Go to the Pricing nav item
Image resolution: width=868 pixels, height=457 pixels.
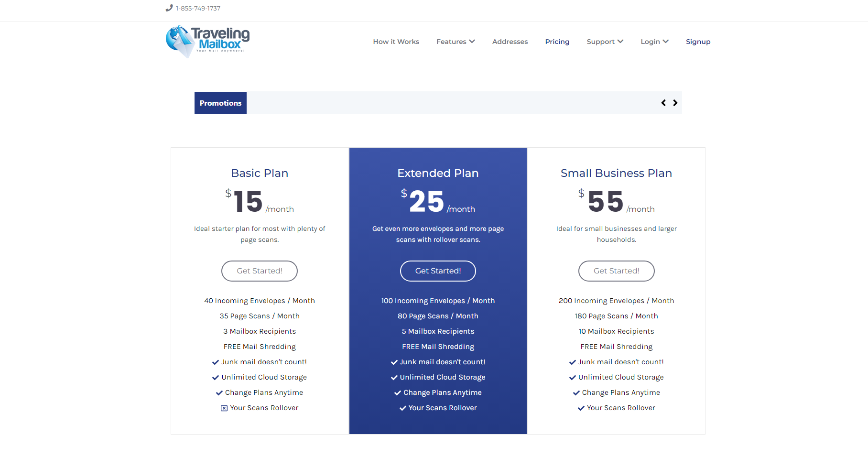click(x=557, y=42)
